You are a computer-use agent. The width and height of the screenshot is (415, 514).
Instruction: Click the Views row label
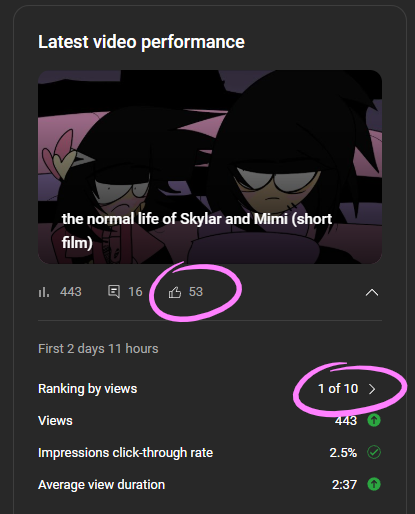coord(55,421)
